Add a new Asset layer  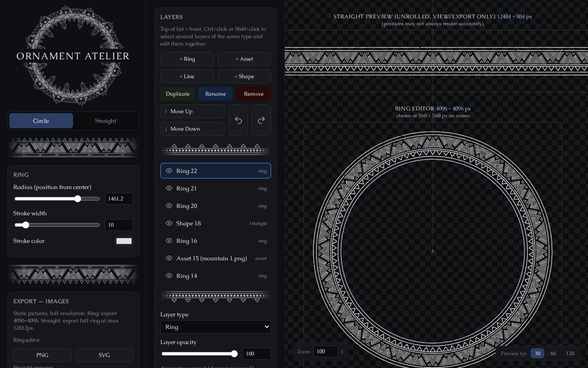coord(244,59)
